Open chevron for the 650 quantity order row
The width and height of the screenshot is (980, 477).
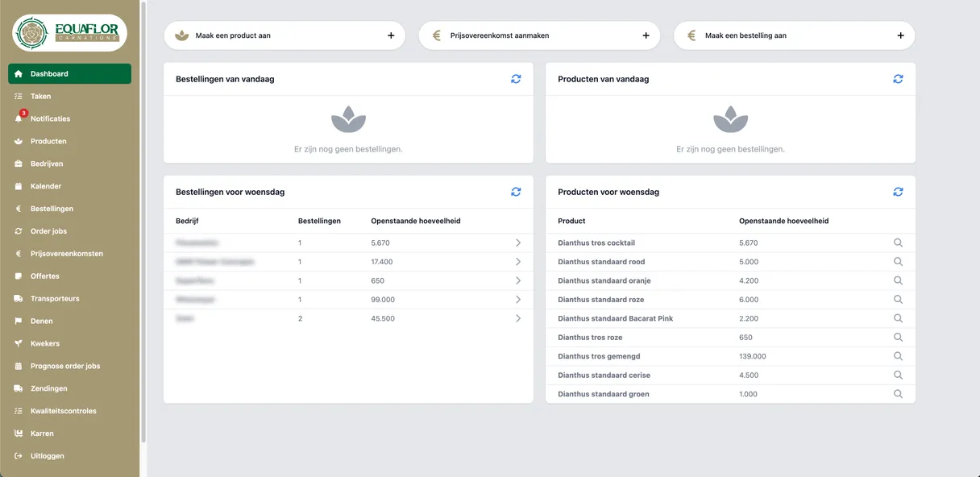point(518,280)
